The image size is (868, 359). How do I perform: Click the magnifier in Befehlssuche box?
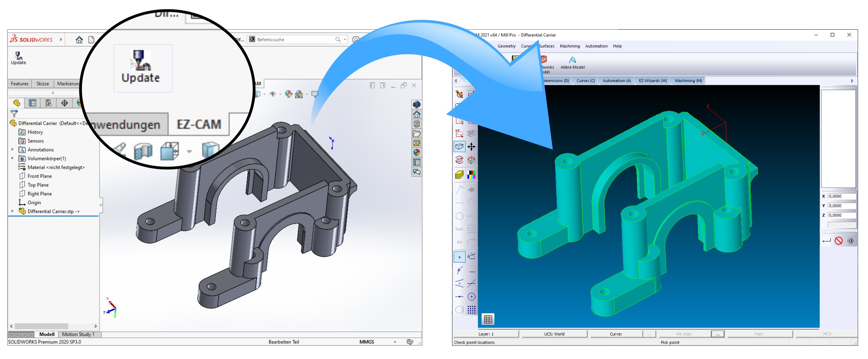(338, 40)
